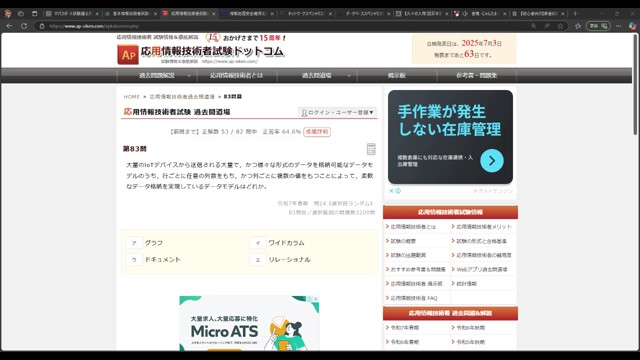This screenshot has width=640, height=360.
Task: Click the HOME breadcrumb link
Action: 131,97
